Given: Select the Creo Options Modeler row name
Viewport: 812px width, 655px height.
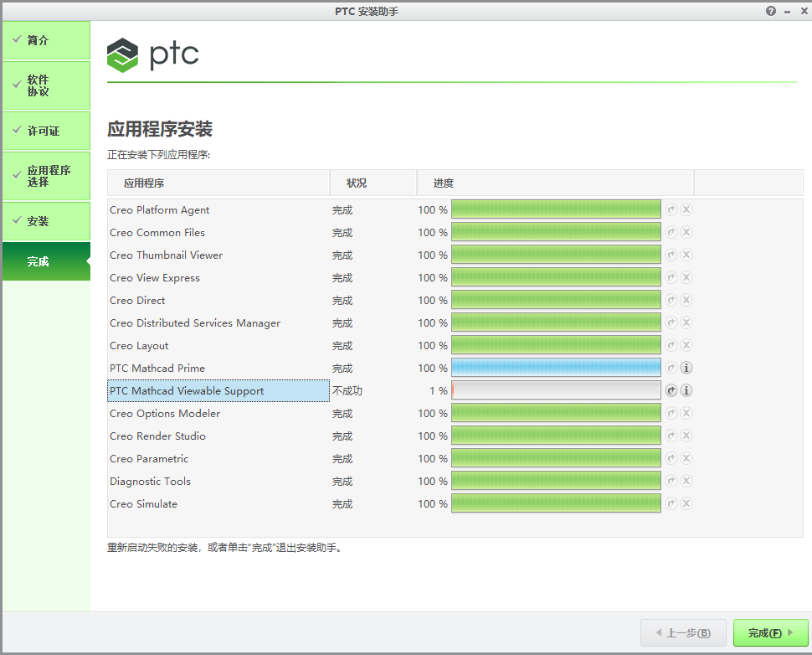Looking at the screenshot, I should point(165,414).
